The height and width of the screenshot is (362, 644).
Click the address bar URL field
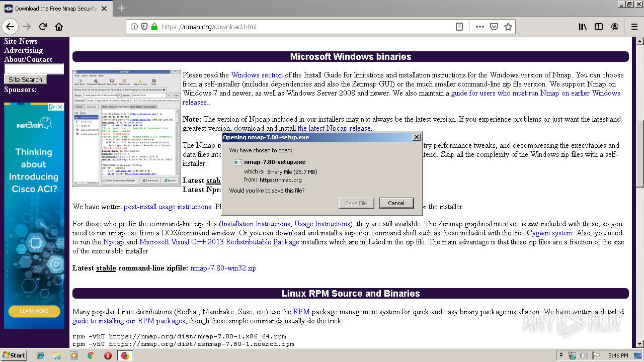(x=307, y=27)
